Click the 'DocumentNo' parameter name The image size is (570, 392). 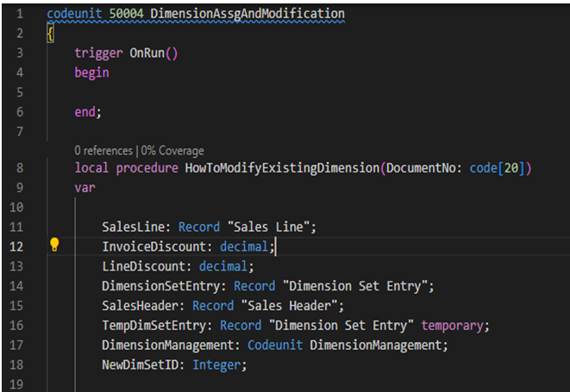coord(421,168)
